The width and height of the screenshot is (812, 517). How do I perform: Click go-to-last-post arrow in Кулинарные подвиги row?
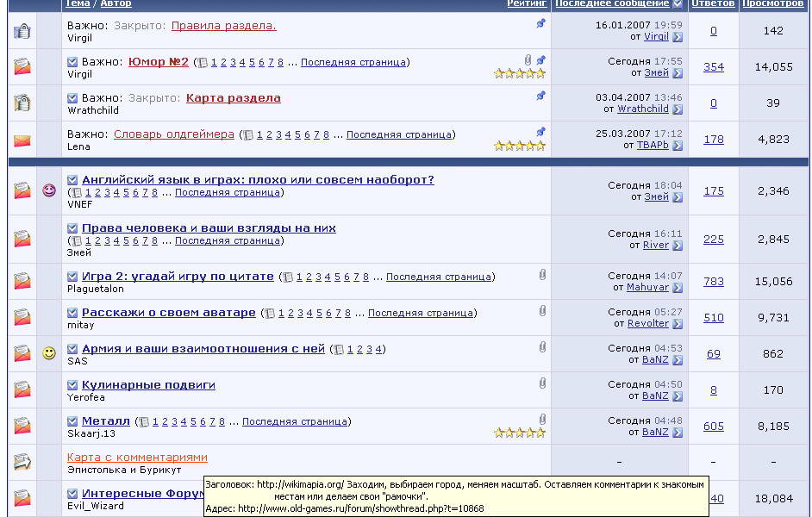click(678, 396)
